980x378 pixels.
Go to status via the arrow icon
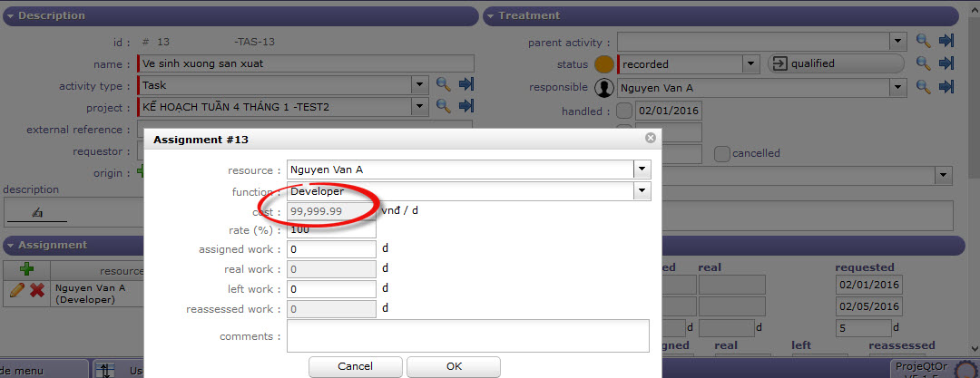946,63
